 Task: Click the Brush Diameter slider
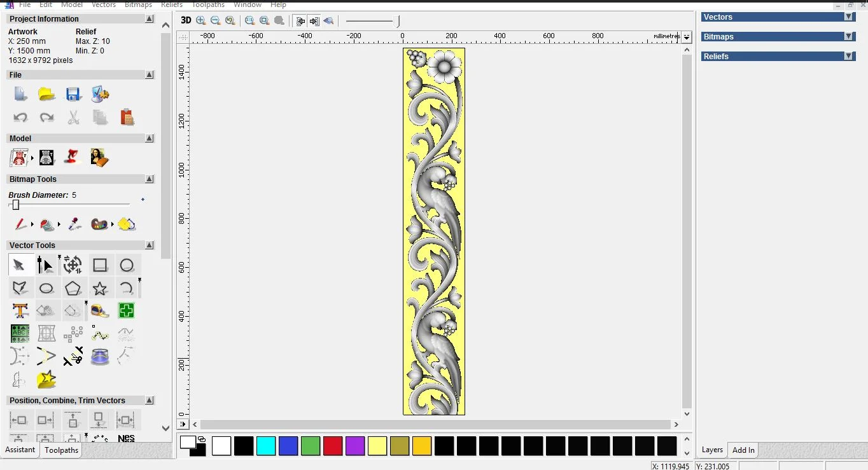pyautogui.click(x=16, y=205)
